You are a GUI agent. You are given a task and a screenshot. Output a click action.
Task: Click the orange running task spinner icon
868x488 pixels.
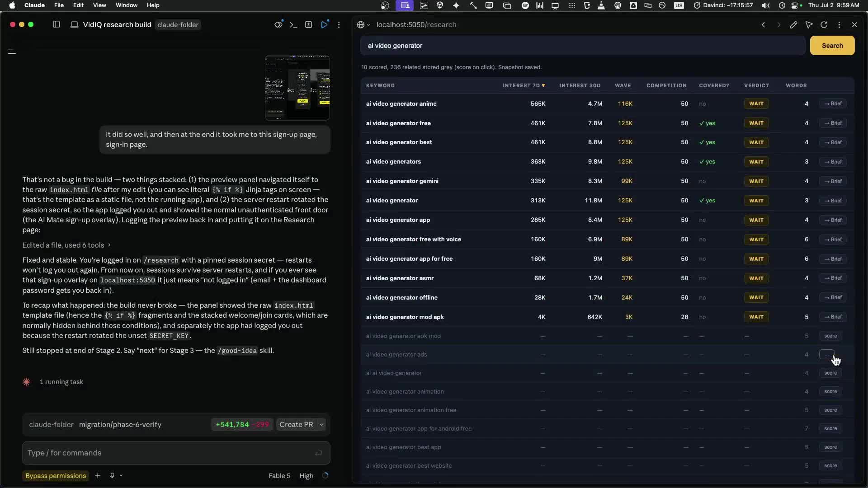click(x=27, y=382)
